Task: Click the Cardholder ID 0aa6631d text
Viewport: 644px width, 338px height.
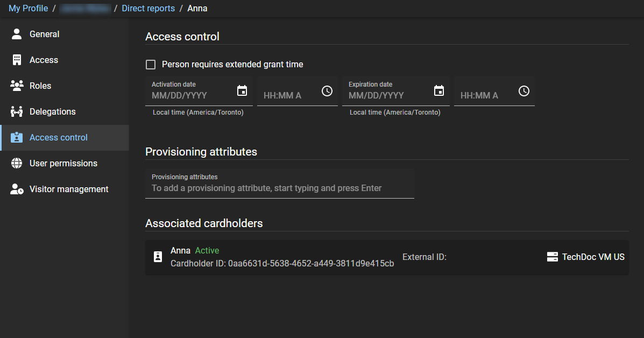Action: coord(282,264)
